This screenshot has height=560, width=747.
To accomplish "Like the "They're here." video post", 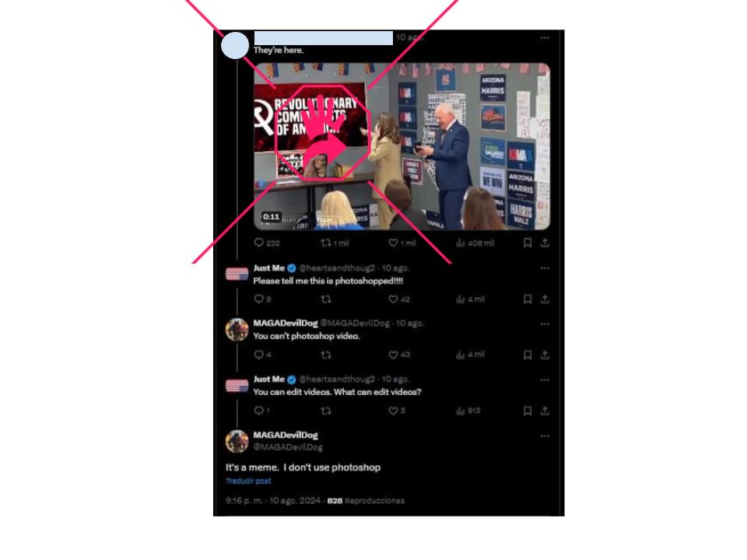I will pyautogui.click(x=402, y=243).
